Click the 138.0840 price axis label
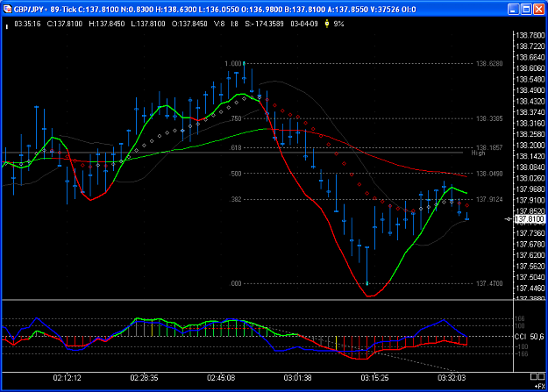Image resolution: width=548 pixels, height=392 pixels. coord(530,167)
